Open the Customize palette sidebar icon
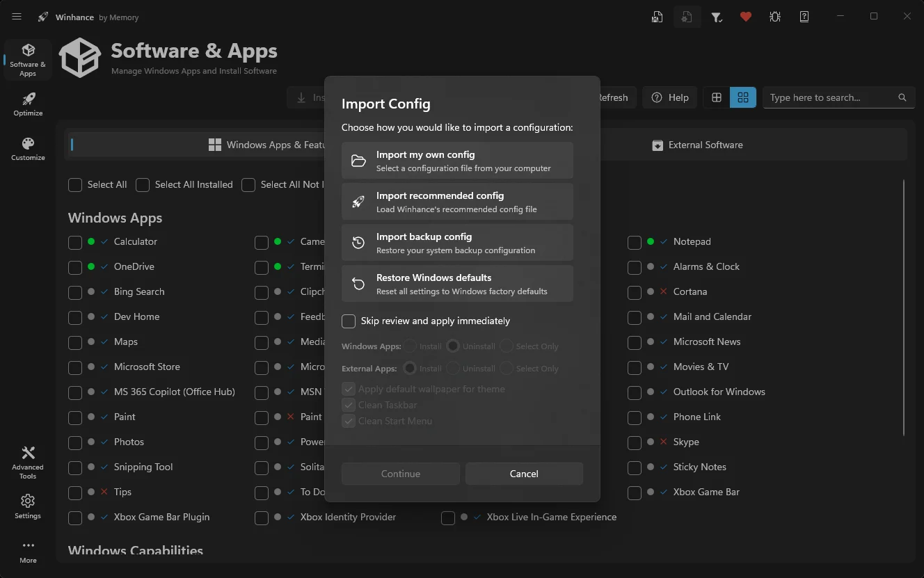 tap(28, 149)
